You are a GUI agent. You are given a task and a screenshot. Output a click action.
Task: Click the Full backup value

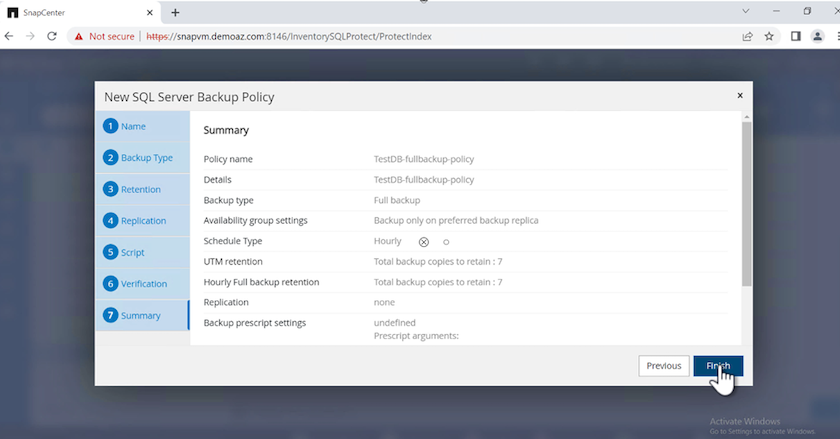tap(397, 200)
